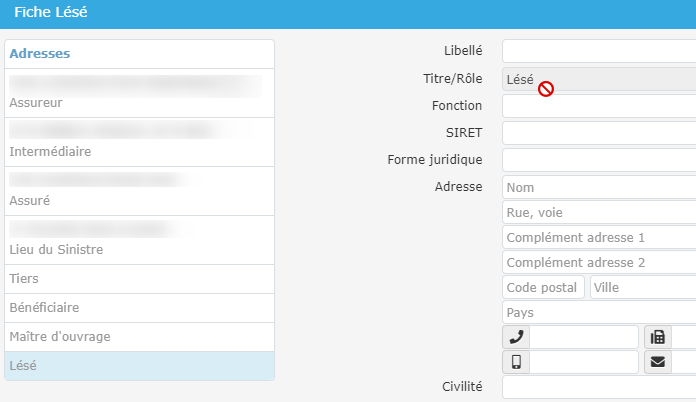Click the Code postal field
This screenshot has width=696, height=402.
click(543, 288)
